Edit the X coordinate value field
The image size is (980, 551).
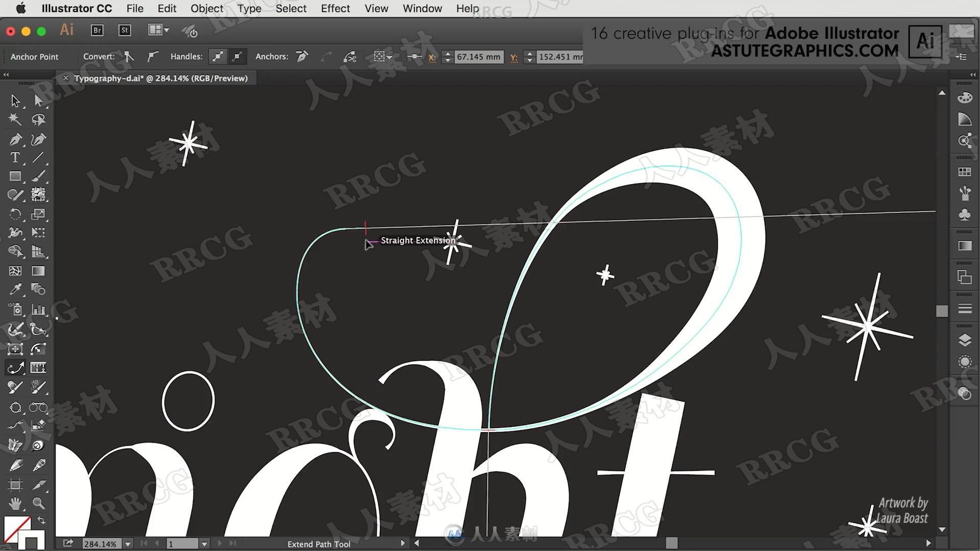[x=477, y=57]
